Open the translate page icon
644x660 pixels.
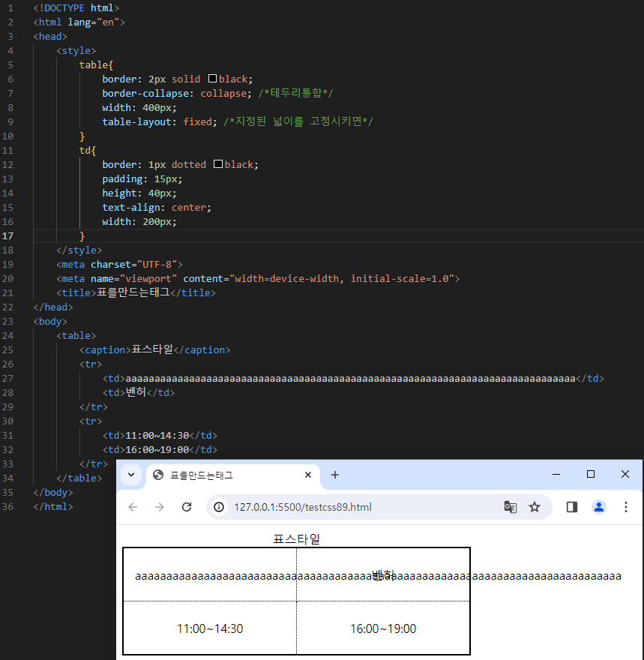click(x=511, y=507)
